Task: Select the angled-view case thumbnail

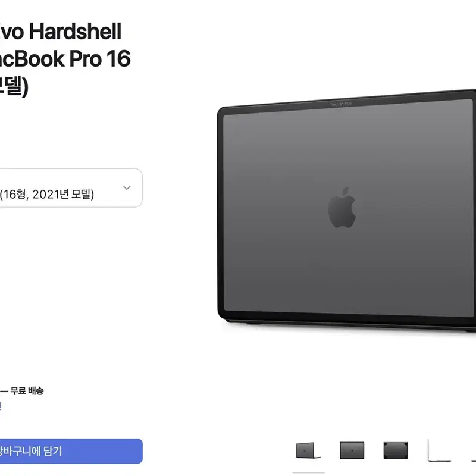Action: point(308,450)
